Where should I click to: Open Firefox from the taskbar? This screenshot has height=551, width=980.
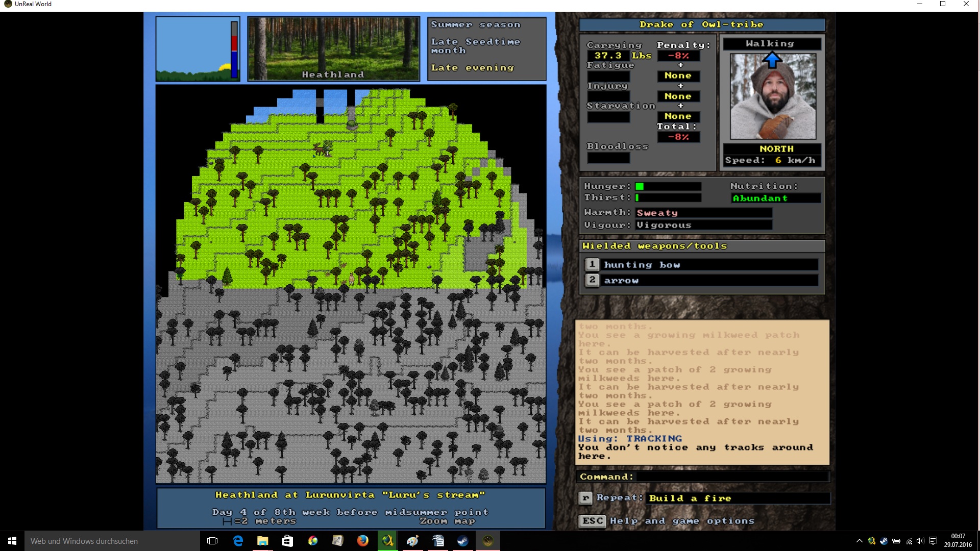pos(362,541)
